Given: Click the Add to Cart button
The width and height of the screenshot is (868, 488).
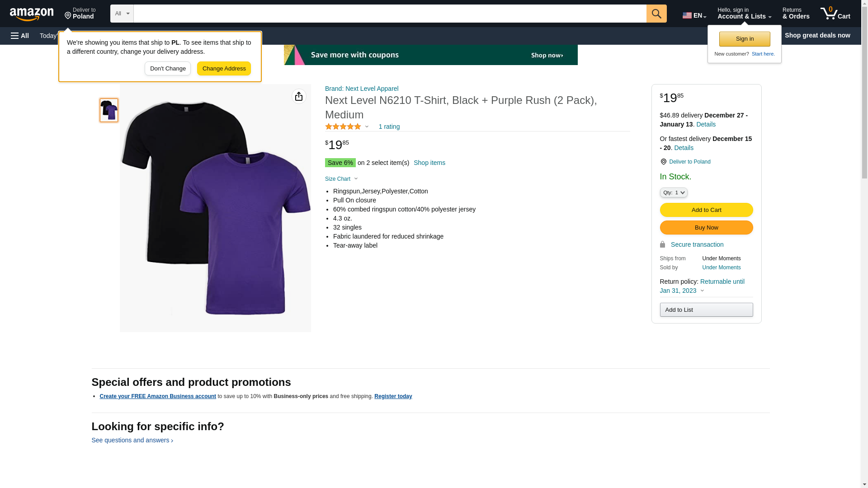Looking at the screenshot, I should (x=706, y=210).
